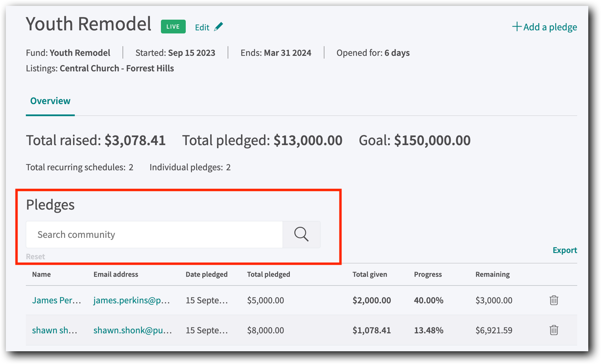Click the Central Church - Forrest Hills listing
This screenshot has width=601, height=364.
point(117,68)
